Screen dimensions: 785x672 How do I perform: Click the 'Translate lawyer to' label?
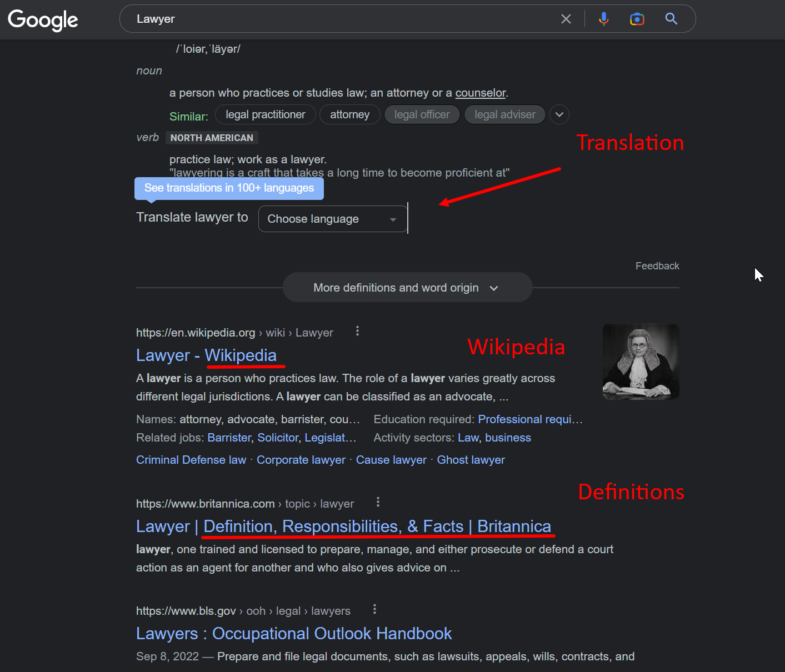[x=192, y=217]
